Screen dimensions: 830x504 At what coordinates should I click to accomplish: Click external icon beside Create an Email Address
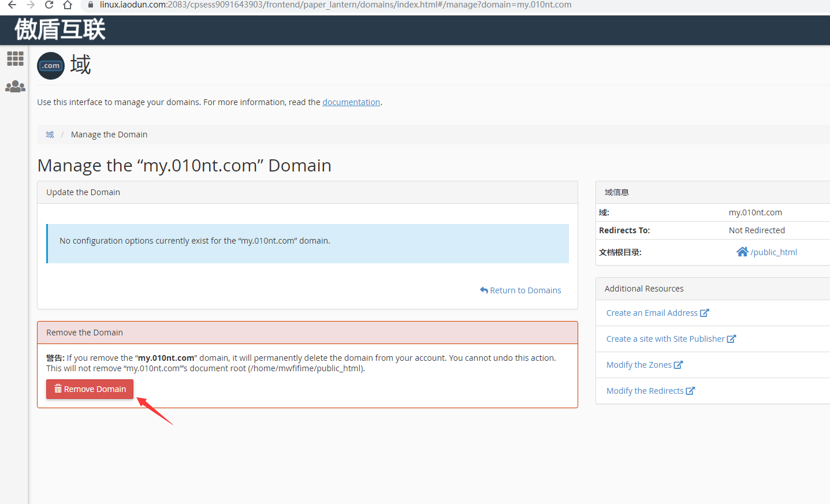click(704, 313)
